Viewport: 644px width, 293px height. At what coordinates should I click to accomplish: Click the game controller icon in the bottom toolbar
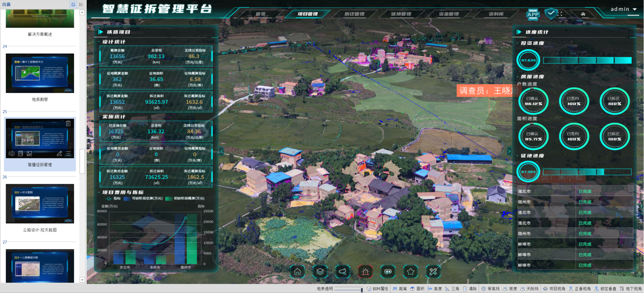pyautogui.click(x=388, y=272)
